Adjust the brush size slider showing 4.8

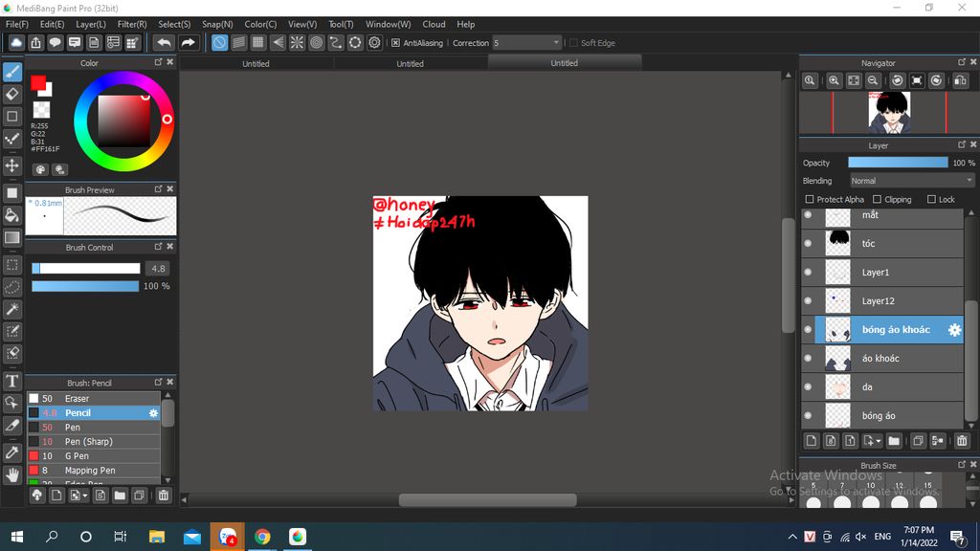click(86, 269)
